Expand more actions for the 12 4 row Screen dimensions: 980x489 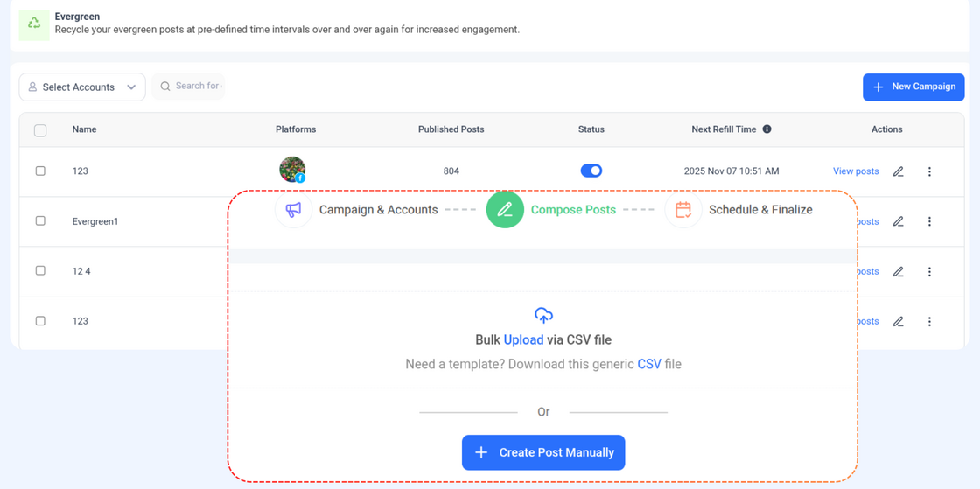[x=929, y=272]
